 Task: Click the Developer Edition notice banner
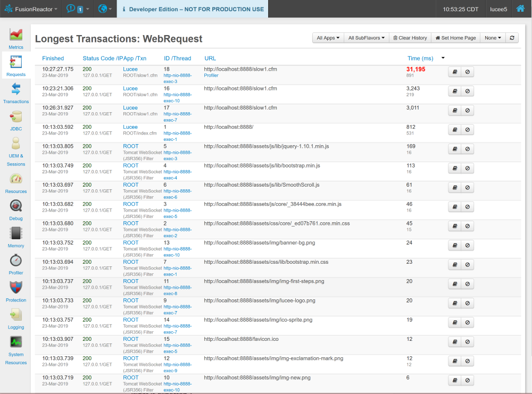[193, 9]
